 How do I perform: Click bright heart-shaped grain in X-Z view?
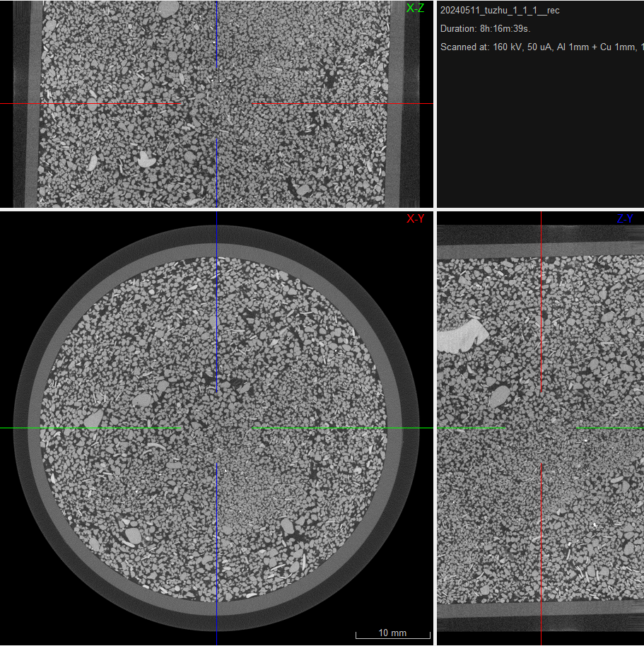coord(147,159)
